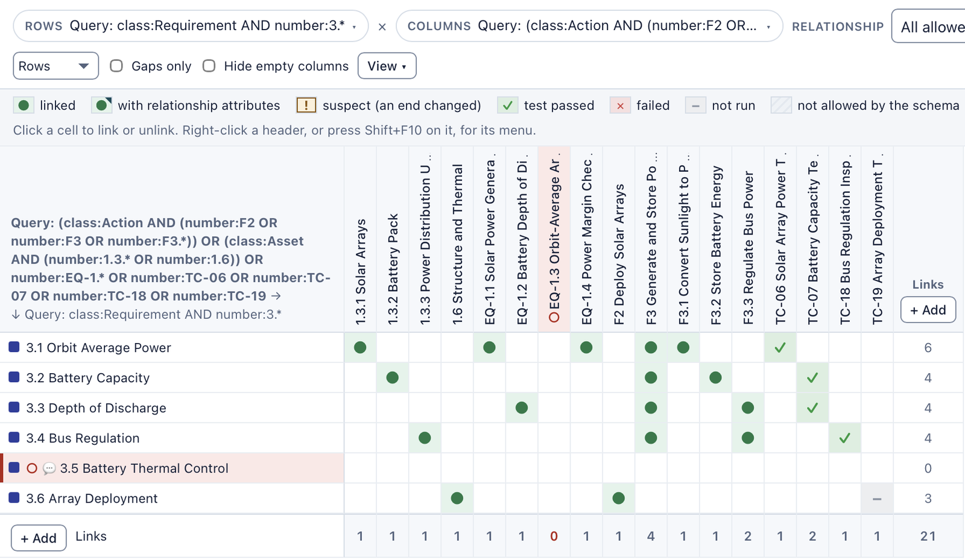Image resolution: width=965 pixels, height=560 pixels.
Task: Click the EQ-1.3 Orbit-Average column header
Action: pyautogui.click(x=554, y=239)
